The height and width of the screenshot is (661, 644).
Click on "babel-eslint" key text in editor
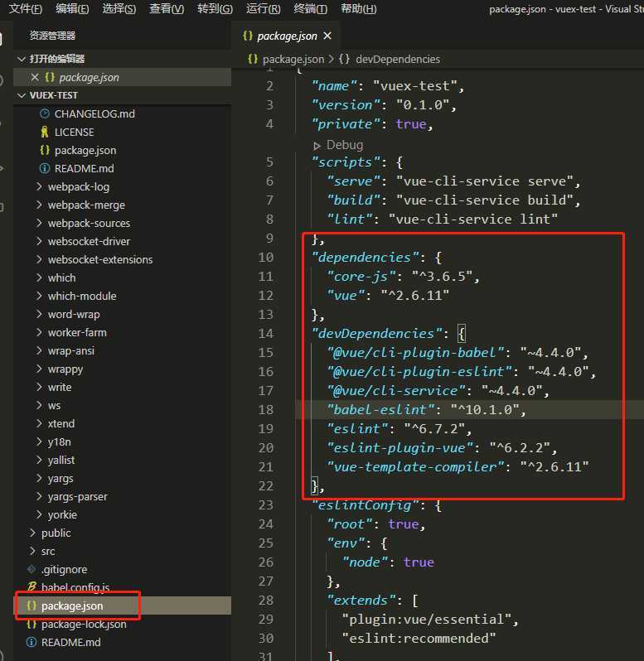tap(380, 410)
